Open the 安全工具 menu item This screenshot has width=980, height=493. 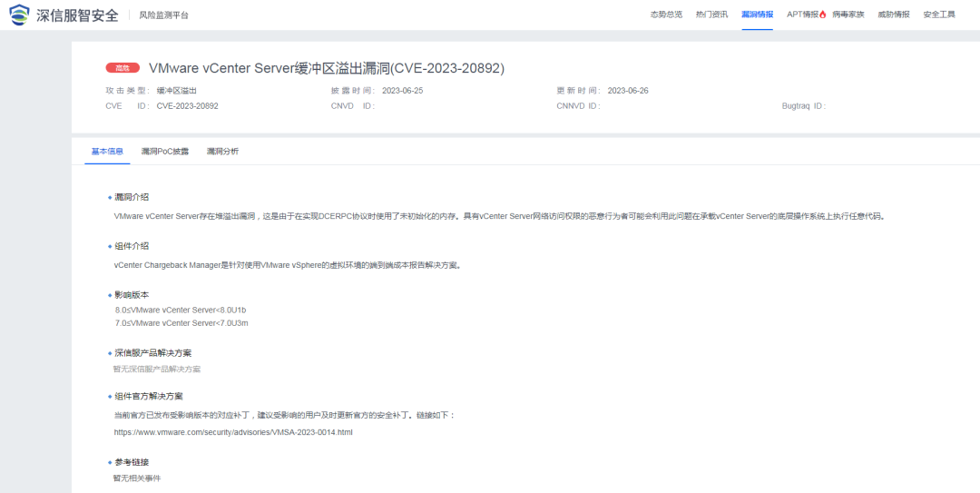coord(939,15)
